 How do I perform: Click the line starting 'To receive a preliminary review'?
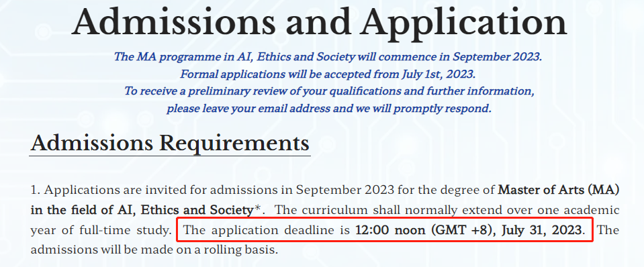(329, 91)
